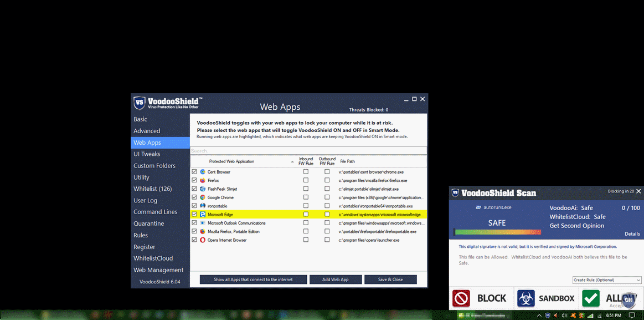Click the blue SANDBOX biohazard icon

point(525,298)
